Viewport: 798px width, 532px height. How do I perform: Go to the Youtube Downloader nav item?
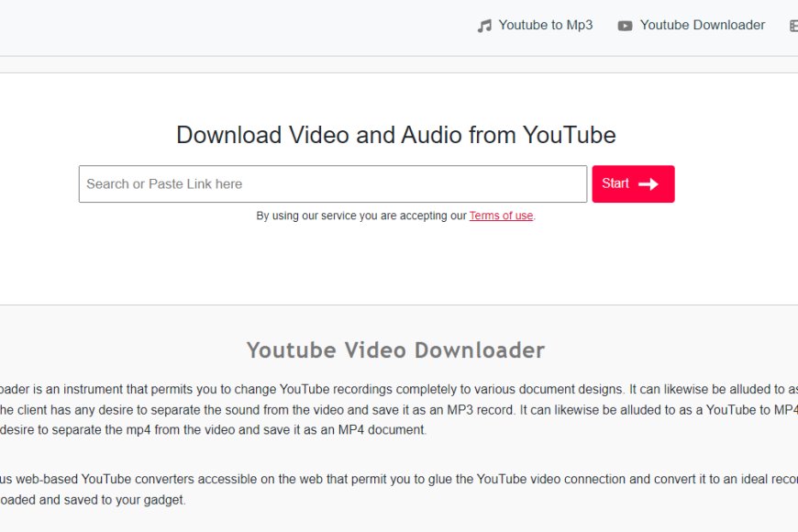[x=702, y=25]
